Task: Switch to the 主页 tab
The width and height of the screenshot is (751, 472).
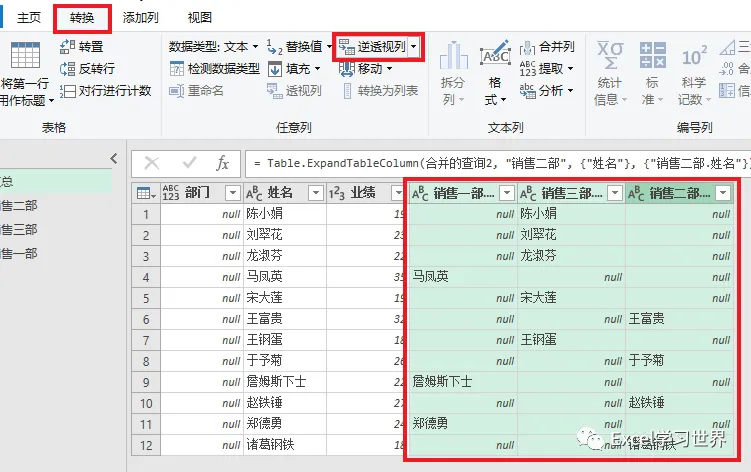Action: [29, 18]
